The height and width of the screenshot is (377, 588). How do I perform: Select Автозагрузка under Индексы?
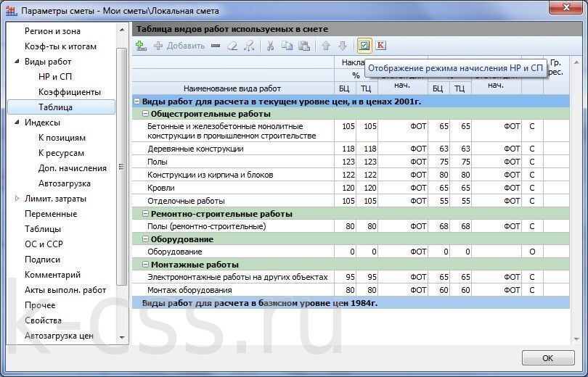(x=64, y=183)
